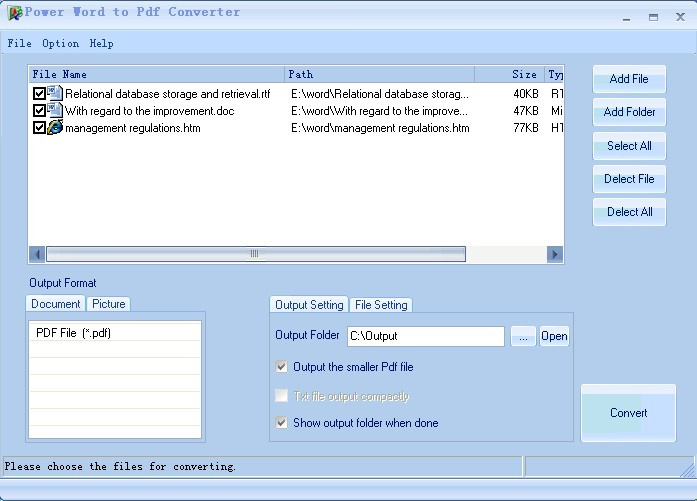The height and width of the screenshot is (501, 697).
Task: Select the Output Setting tab
Action: click(x=309, y=305)
